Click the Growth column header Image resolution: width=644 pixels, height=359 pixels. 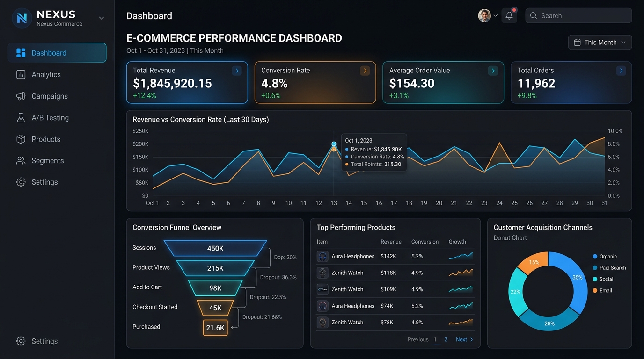tap(457, 242)
